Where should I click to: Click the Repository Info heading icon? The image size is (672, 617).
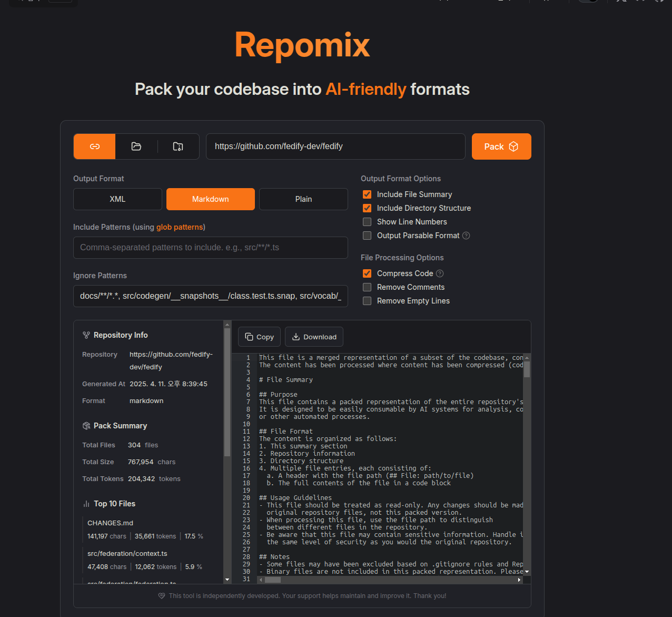(86, 335)
